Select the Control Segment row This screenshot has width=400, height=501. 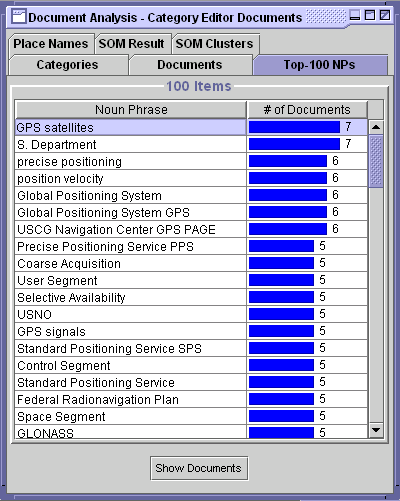point(191,365)
